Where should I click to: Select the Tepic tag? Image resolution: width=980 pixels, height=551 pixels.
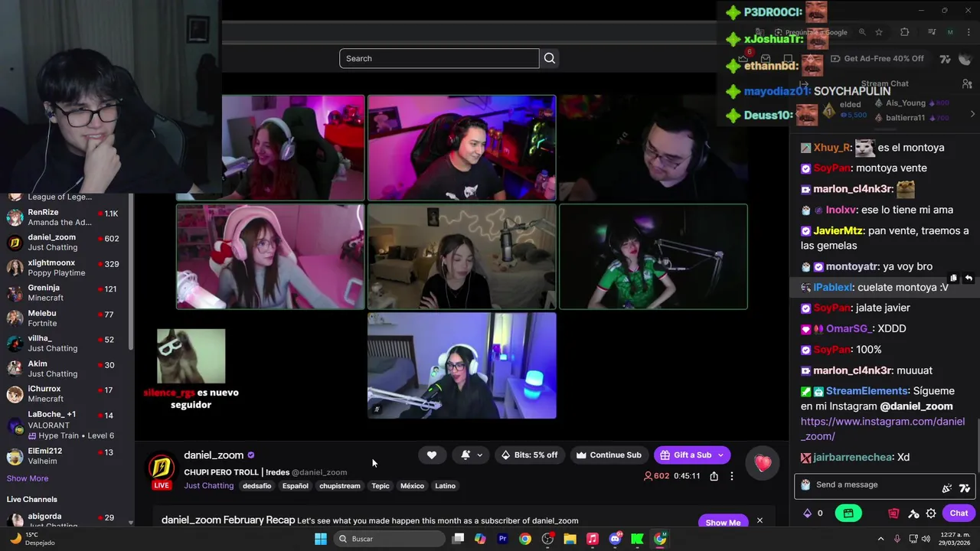coord(381,486)
